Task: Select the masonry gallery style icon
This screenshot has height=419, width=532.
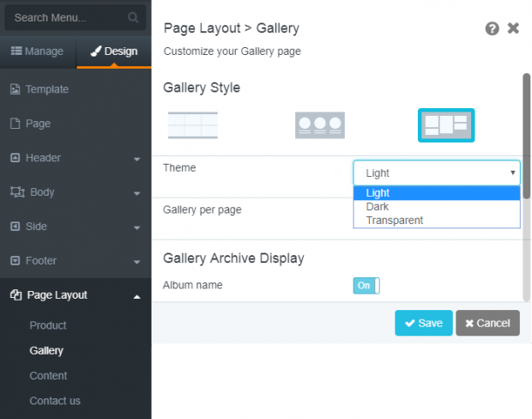Action: 446,125
